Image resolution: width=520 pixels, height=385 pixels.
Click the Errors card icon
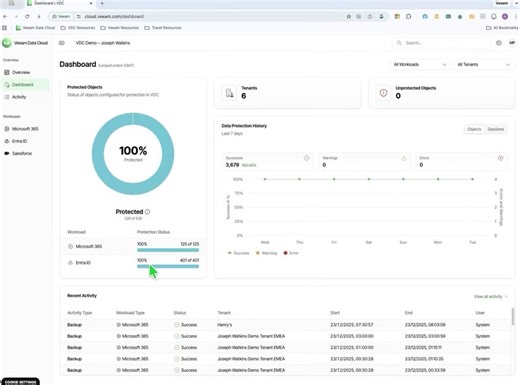pos(500,158)
